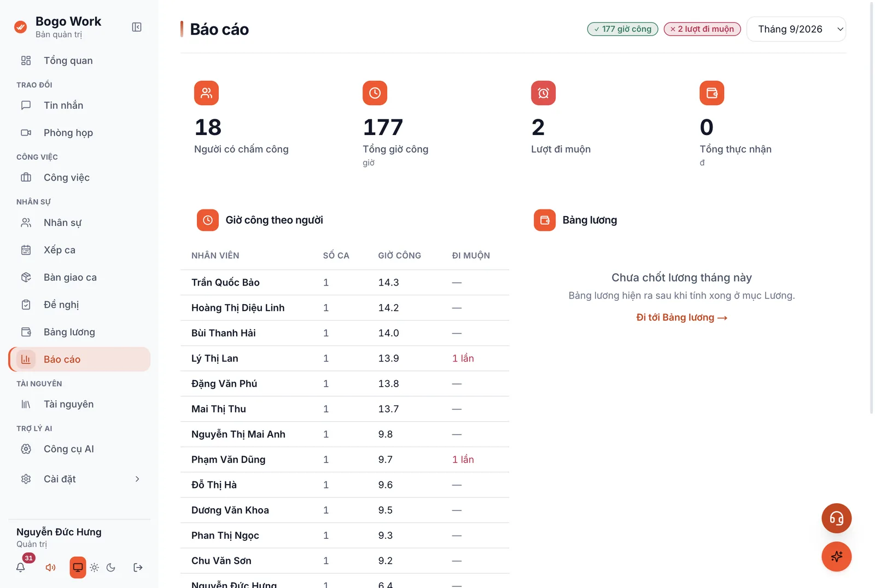This screenshot has height=588, width=875.
Task: Activate dark mode moon icon
Action: pyautogui.click(x=111, y=567)
